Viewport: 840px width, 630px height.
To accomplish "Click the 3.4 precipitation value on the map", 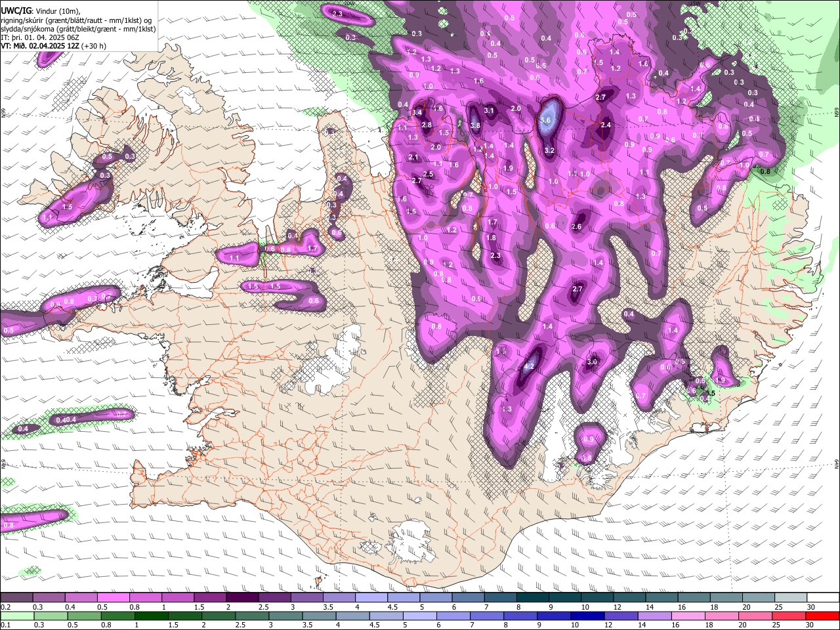I will click(x=417, y=113).
